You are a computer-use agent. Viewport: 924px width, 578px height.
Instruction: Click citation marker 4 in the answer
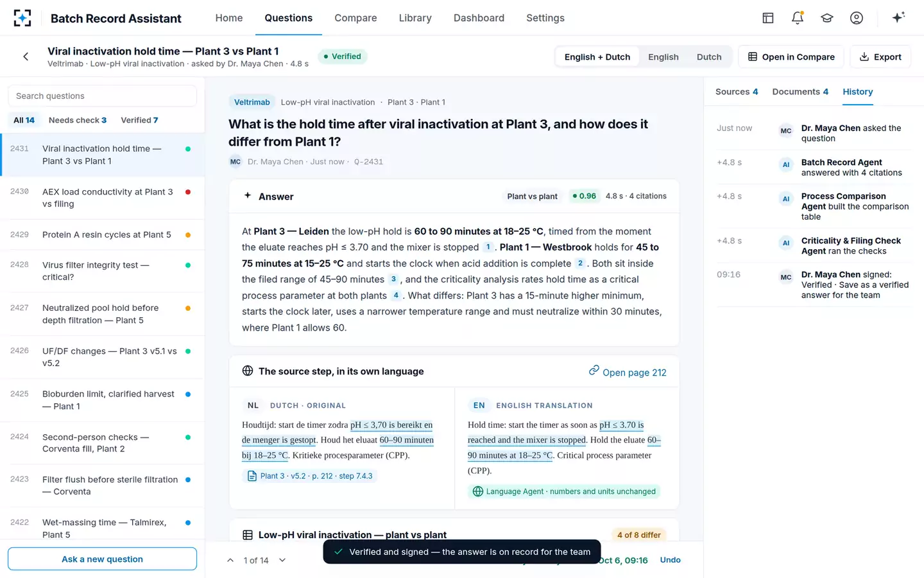[396, 295]
